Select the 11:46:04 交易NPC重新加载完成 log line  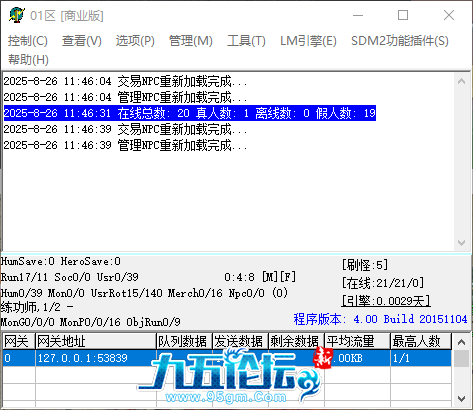point(125,81)
